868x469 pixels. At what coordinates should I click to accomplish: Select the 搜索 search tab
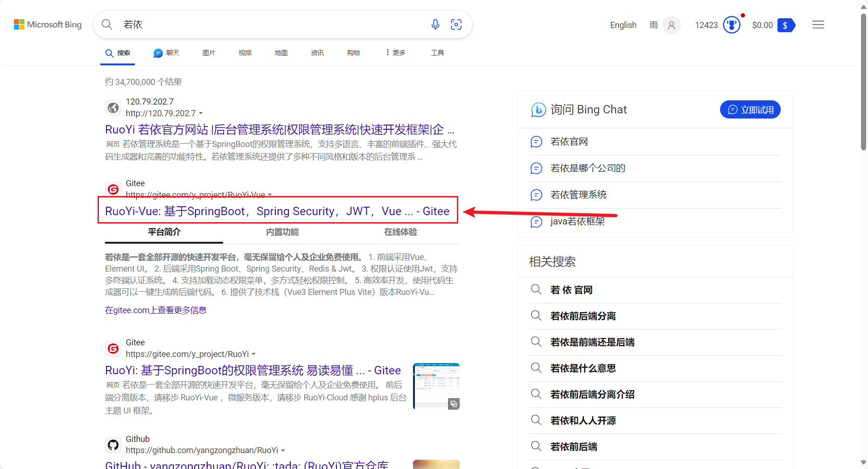[118, 53]
